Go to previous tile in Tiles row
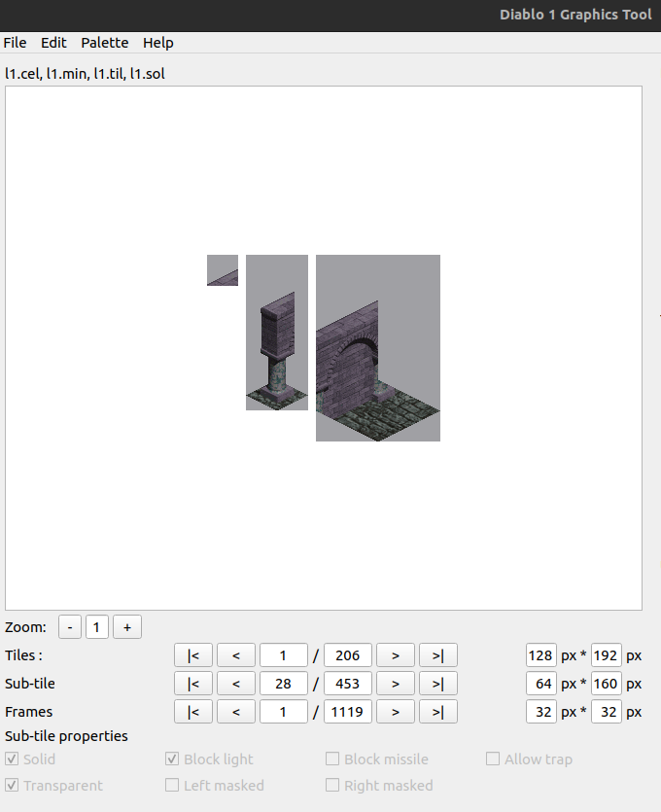Viewport: 661px width, 812px height. [x=236, y=655]
